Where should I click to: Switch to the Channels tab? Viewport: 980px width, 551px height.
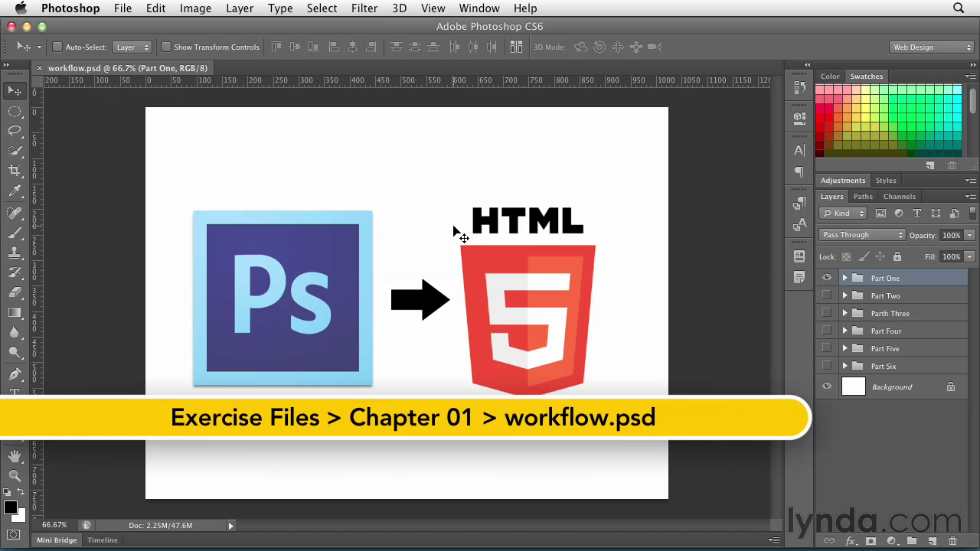tap(900, 197)
